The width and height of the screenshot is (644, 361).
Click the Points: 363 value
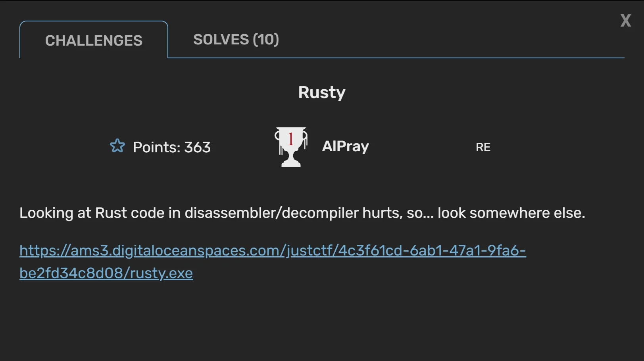coord(171,147)
